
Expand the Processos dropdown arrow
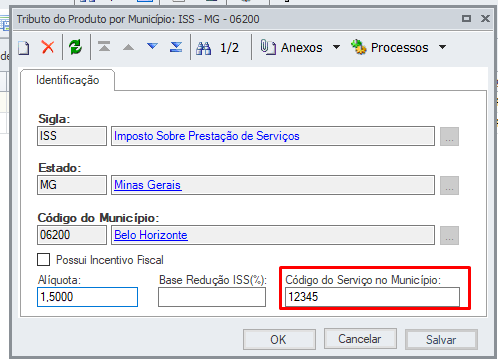[442, 47]
